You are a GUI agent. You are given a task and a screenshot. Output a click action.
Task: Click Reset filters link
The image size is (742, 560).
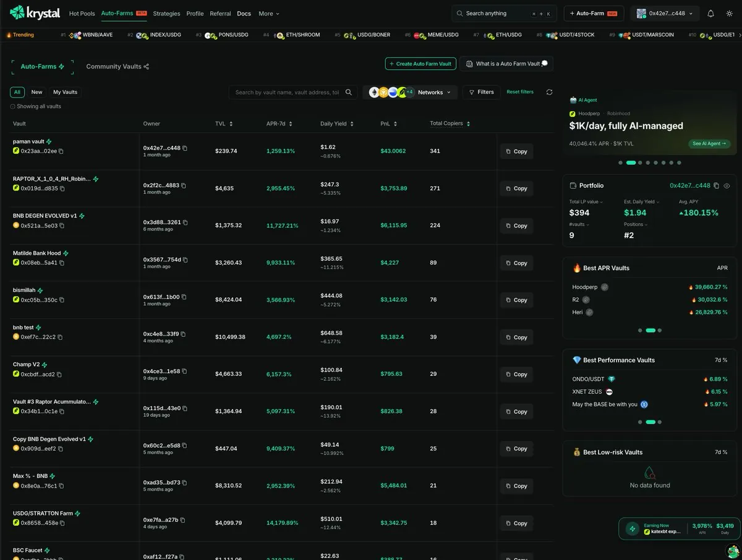tap(520, 92)
